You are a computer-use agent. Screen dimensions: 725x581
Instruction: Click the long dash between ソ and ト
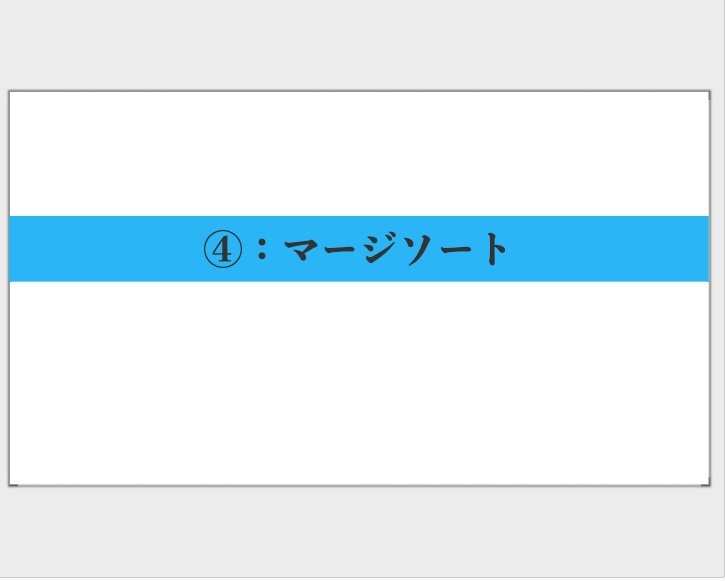coord(459,250)
